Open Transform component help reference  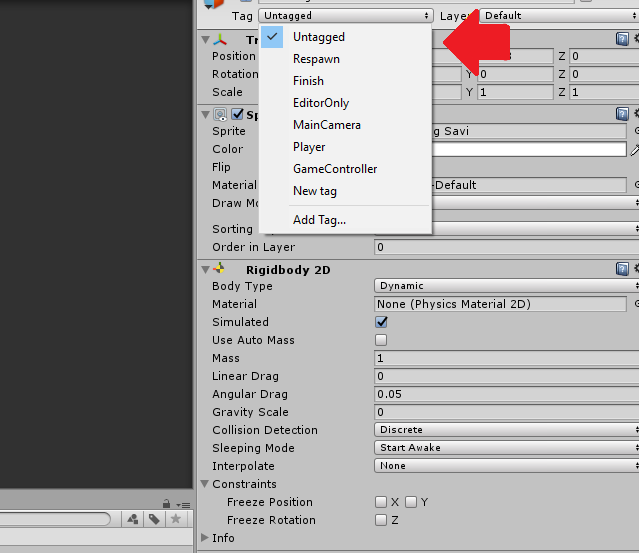point(622,39)
